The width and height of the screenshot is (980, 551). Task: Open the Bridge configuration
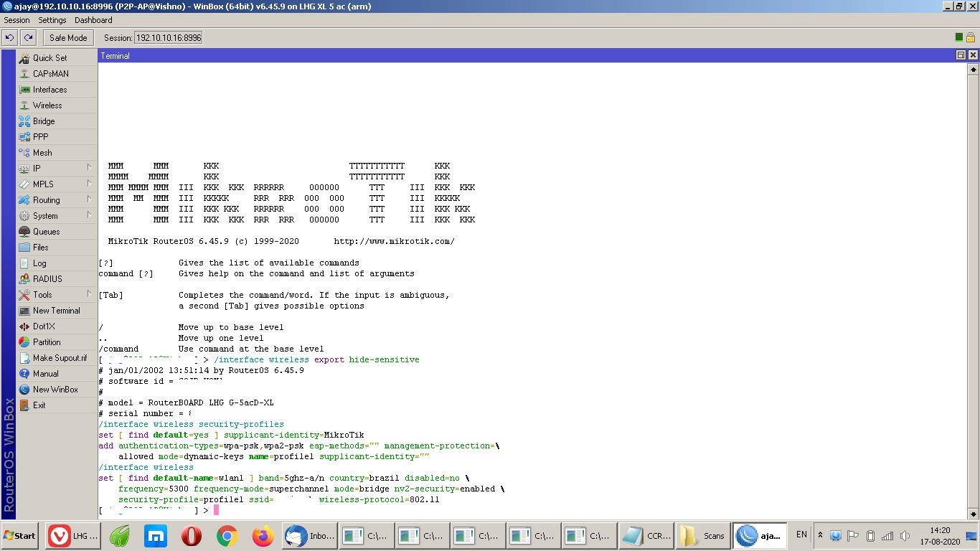pyautogui.click(x=44, y=121)
